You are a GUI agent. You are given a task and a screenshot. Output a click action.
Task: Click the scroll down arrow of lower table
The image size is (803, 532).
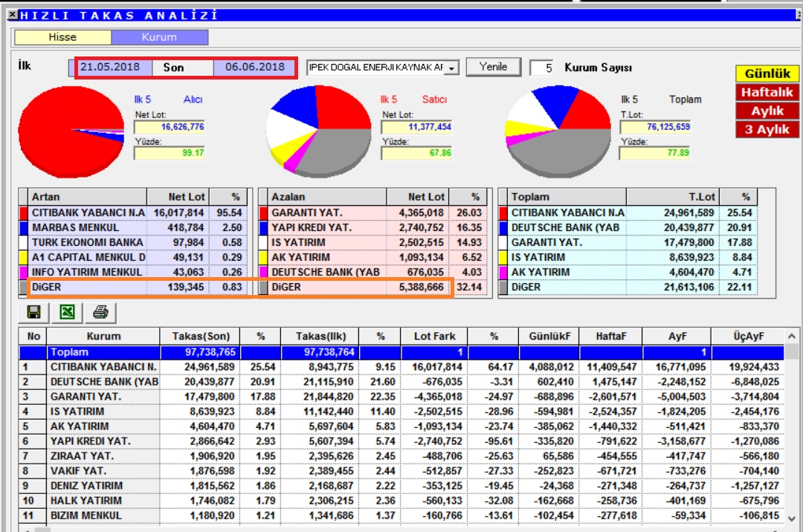click(792, 518)
